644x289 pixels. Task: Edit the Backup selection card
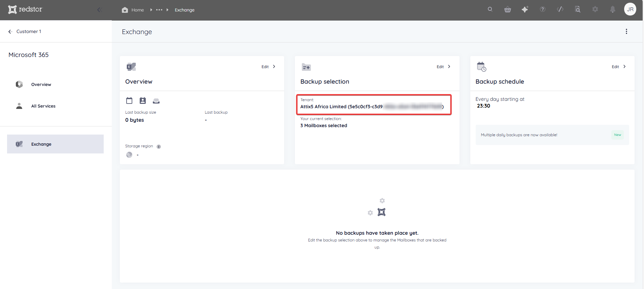click(440, 67)
